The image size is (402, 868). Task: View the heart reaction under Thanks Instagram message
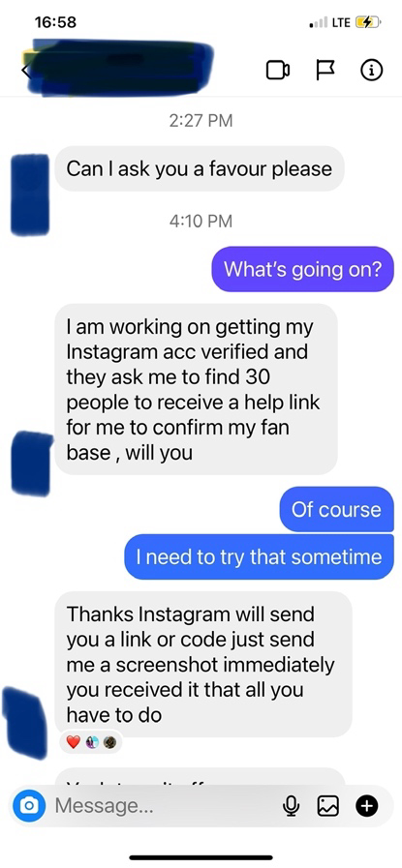[74, 742]
